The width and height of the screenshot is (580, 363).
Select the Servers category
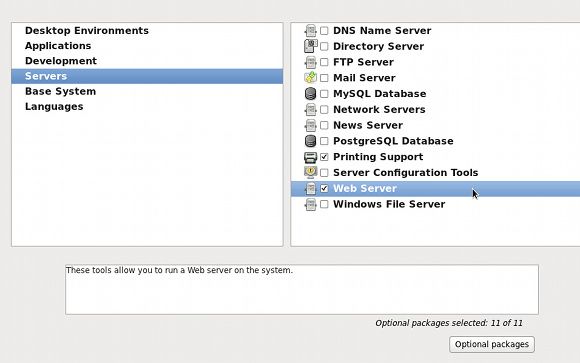click(147, 76)
